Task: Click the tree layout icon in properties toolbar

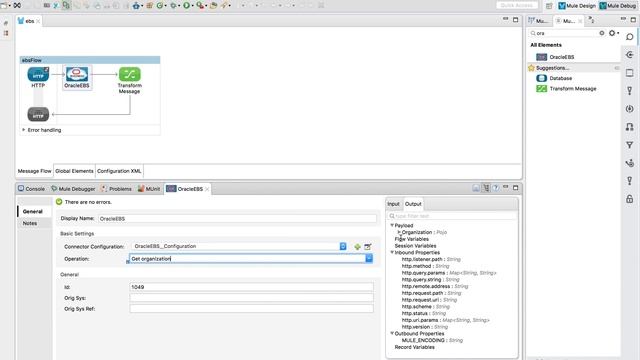Action: (486, 188)
